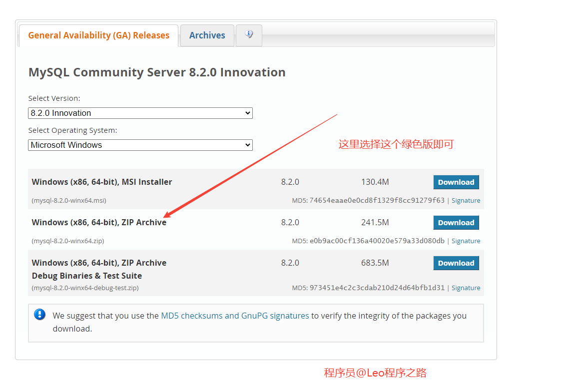
Task: Switch to General Availability (GA) Releases tab
Action: 98,35
